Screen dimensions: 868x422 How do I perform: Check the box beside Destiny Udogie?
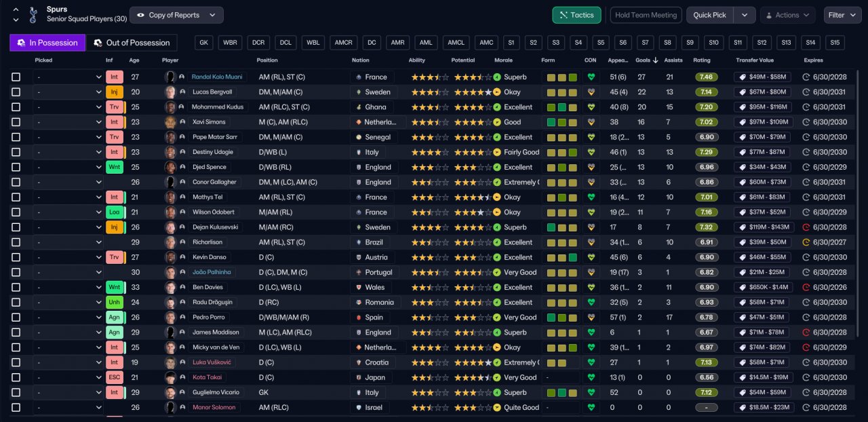pos(16,152)
